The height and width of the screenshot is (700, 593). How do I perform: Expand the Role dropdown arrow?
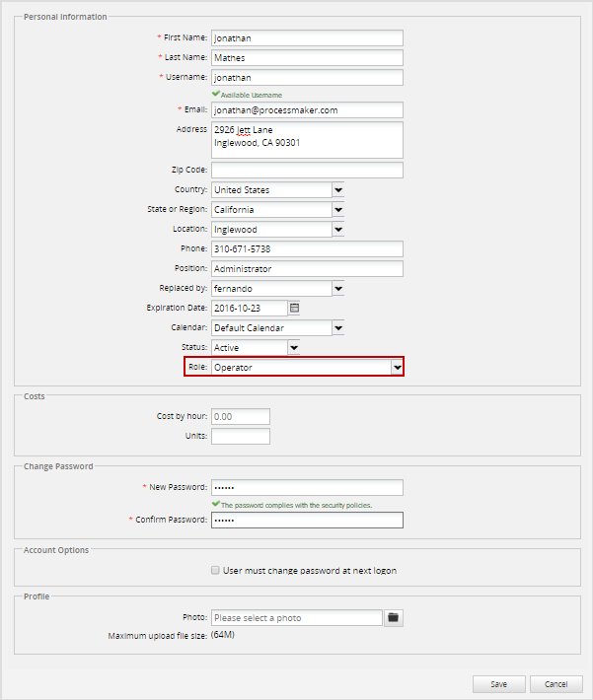397,368
